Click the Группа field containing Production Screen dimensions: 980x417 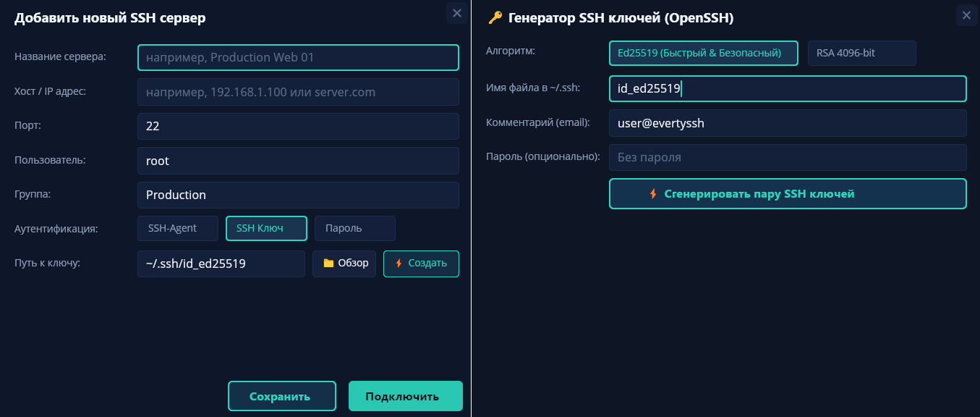pos(298,195)
